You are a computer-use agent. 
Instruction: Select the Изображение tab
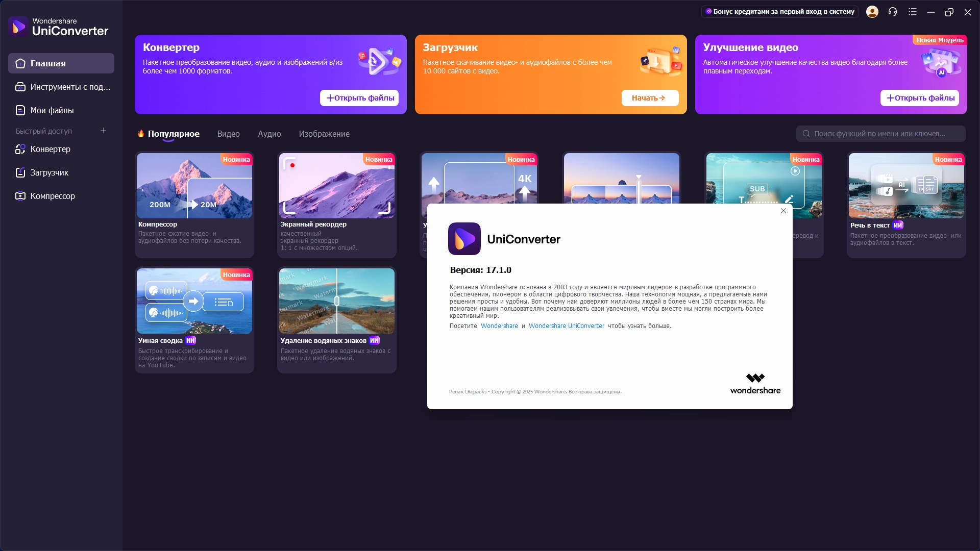[324, 134]
